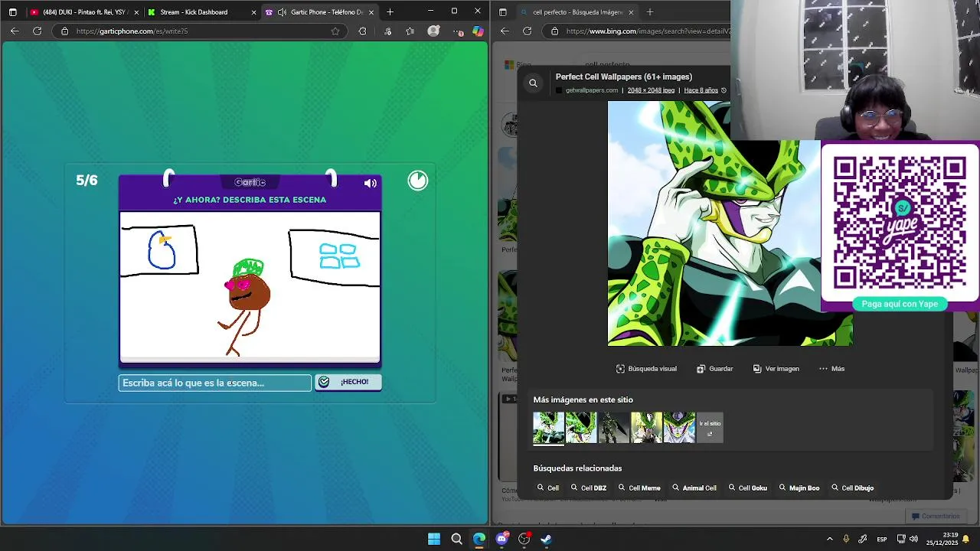
Task: Search related term Cell Goku
Action: (x=747, y=488)
